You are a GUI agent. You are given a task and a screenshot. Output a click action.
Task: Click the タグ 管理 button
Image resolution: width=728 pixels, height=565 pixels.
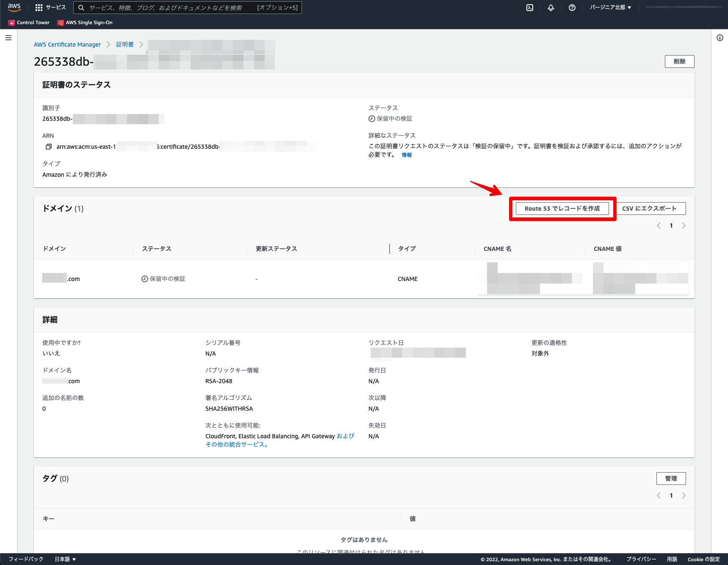(671, 479)
